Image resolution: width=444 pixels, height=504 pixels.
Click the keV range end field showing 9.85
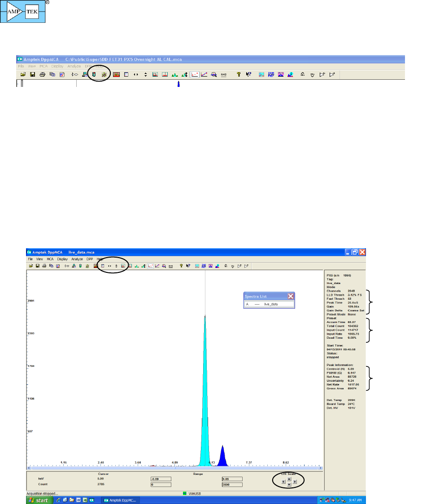(x=232, y=479)
